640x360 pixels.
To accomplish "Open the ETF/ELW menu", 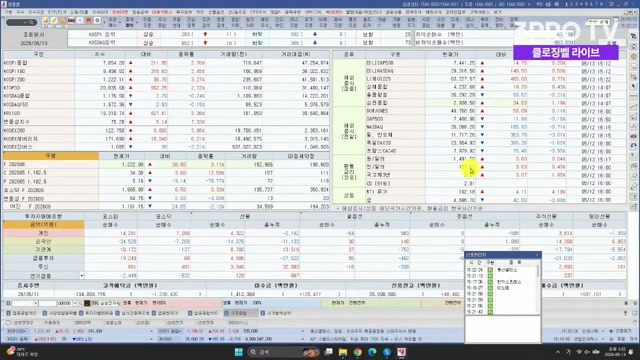I will (57, 12).
